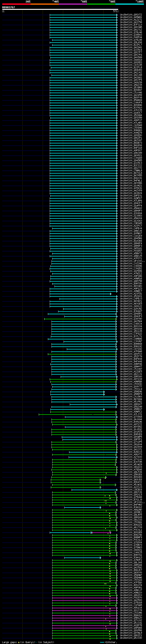
Task: Select hit label UniRef100_C4PBJ3
Action: (131, 299)
